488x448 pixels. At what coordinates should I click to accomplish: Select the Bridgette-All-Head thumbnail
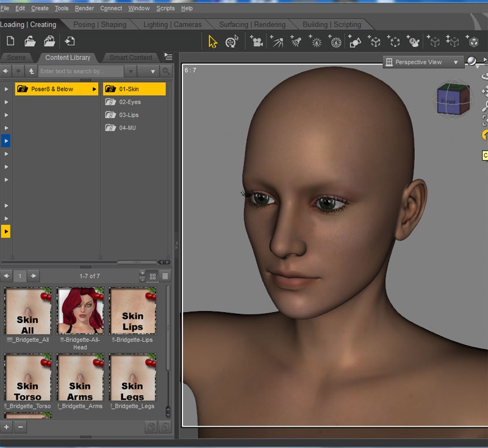[x=80, y=311]
